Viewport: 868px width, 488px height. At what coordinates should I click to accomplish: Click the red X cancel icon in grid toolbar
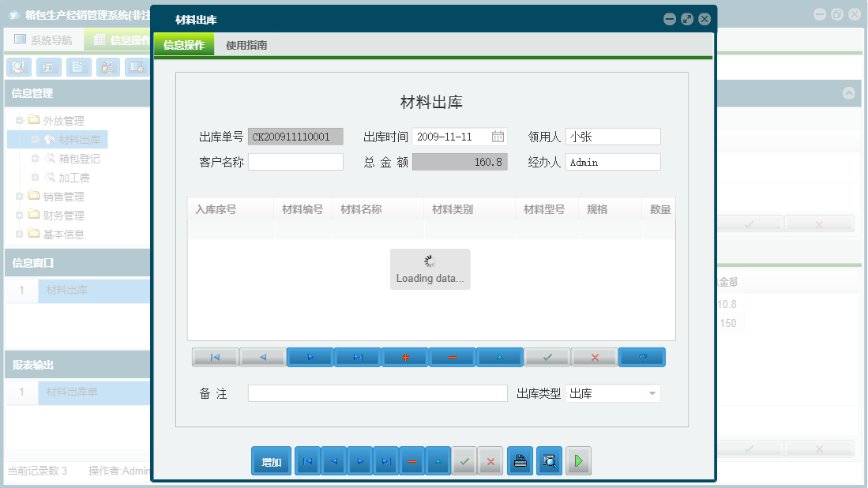tap(595, 357)
